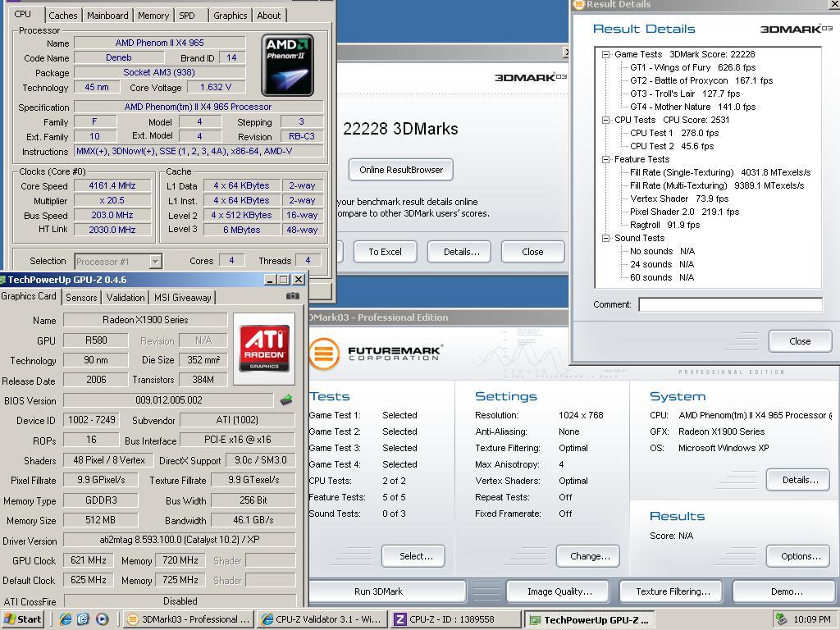840x630 pixels.
Task: Collapse the Feature Tests tree node
Action: point(605,159)
